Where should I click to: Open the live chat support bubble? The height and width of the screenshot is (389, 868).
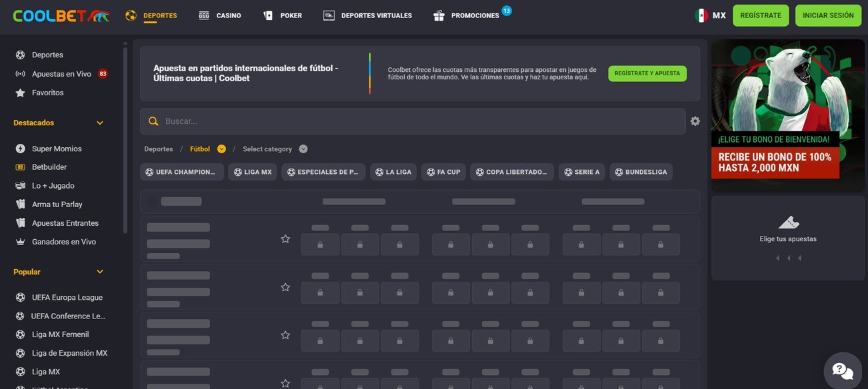point(843,371)
